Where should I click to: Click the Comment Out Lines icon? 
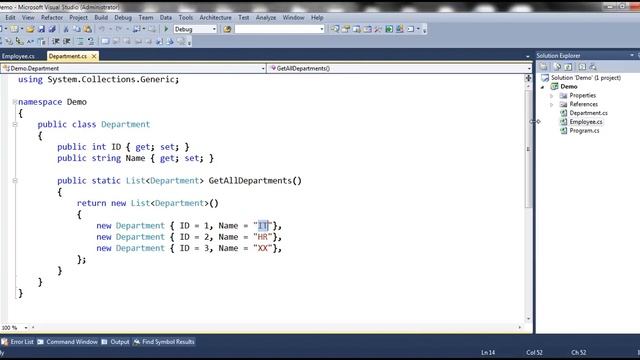pyautogui.click(x=80, y=41)
